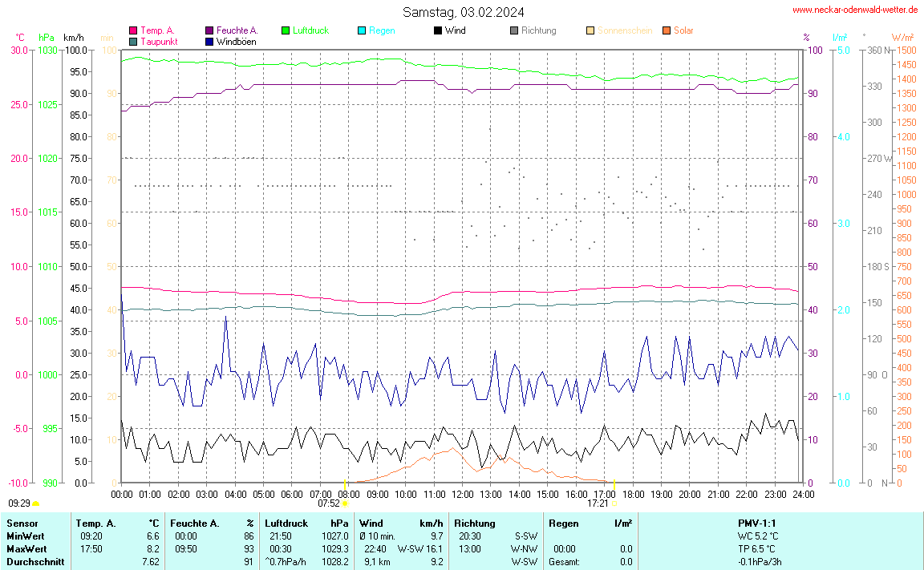Click the beige Sonnenschein legend square
The height and width of the screenshot is (570, 924).
(590, 30)
